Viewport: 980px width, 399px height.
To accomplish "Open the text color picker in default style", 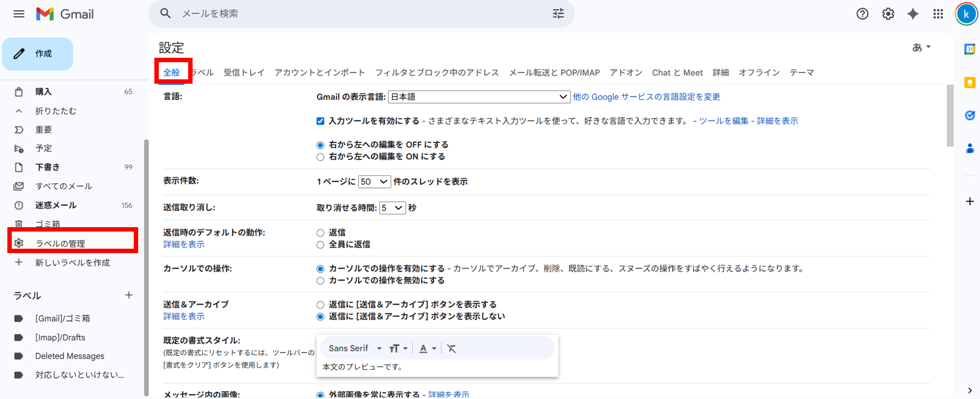I will (427, 349).
